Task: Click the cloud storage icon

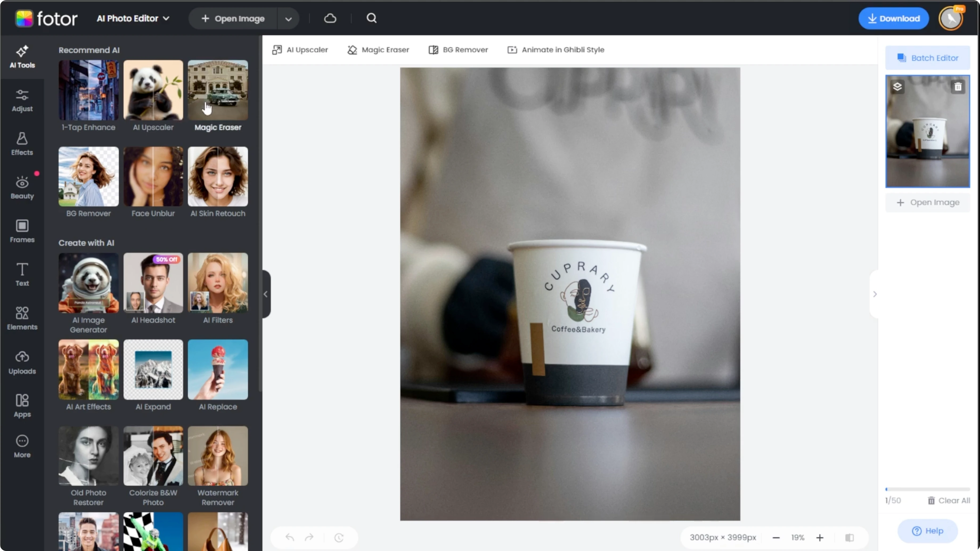Action: pos(330,18)
